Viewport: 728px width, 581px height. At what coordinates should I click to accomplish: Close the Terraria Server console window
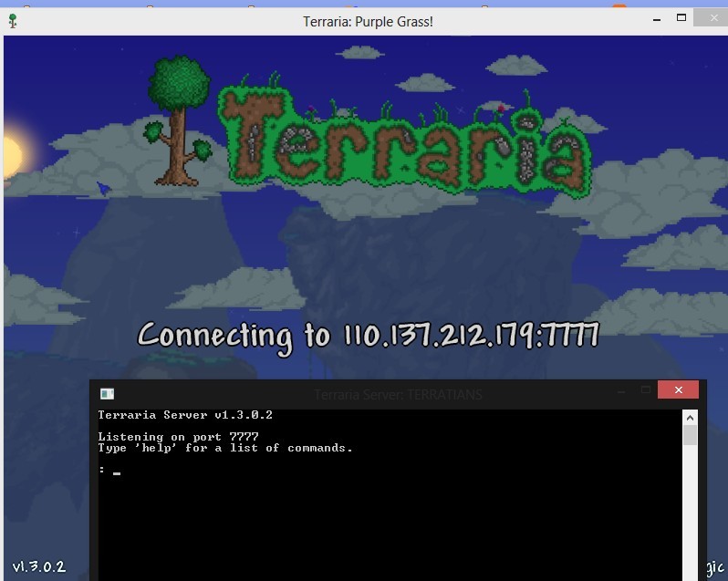678,389
